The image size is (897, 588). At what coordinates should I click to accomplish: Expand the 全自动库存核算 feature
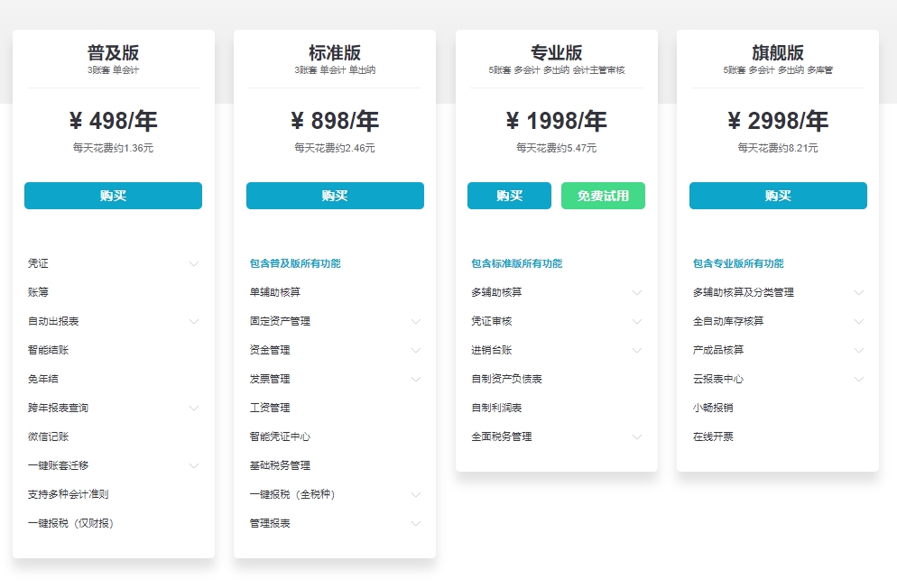pyautogui.click(x=859, y=321)
